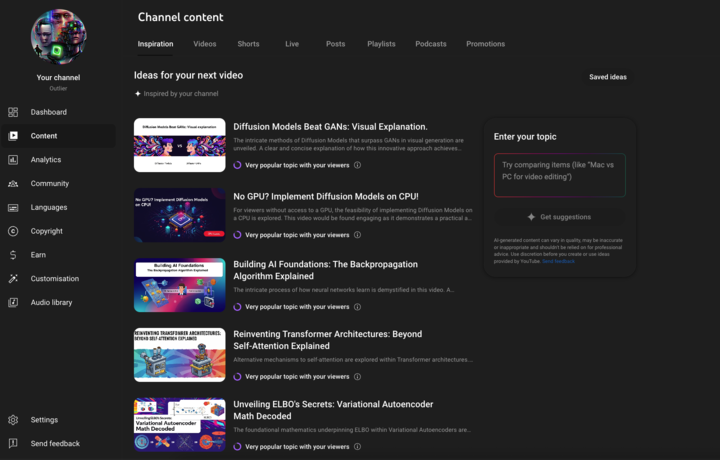Image resolution: width=720 pixels, height=460 pixels.
Task: Select the Live tab
Action: pyautogui.click(x=292, y=44)
